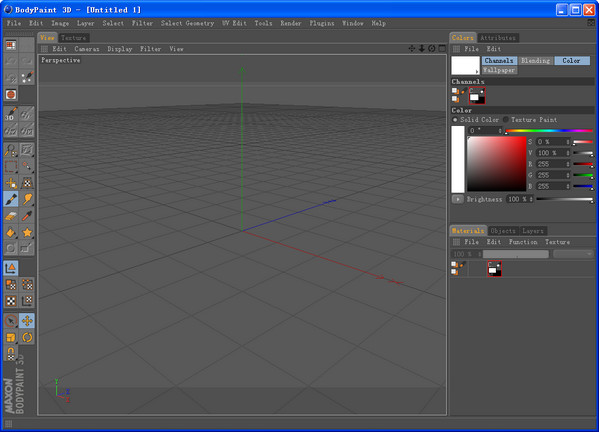This screenshot has height=432, width=599.
Task: Select the Fill bucket tool
Action: pos(11,232)
